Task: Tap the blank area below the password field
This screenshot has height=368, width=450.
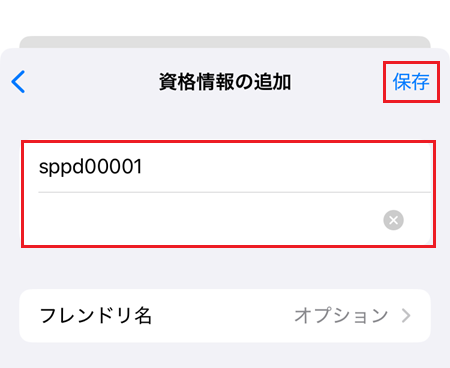Action: point(225,268)
